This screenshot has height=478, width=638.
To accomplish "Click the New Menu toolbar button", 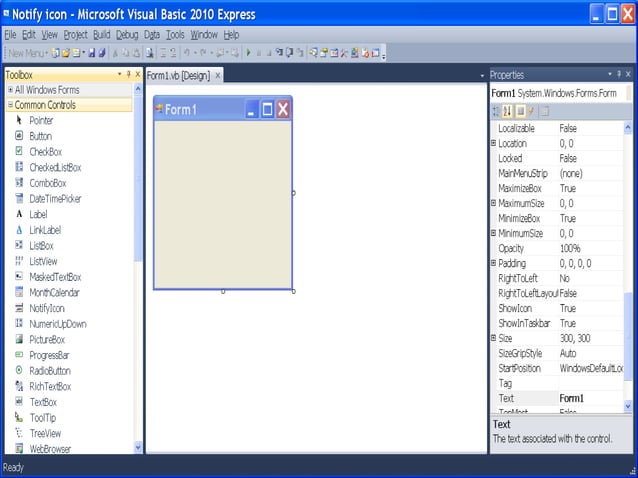I will point(28,52).
